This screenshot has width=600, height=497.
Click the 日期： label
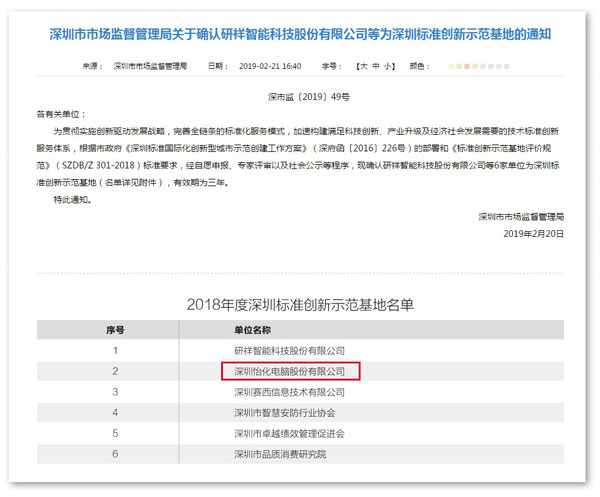coord(218,66)
